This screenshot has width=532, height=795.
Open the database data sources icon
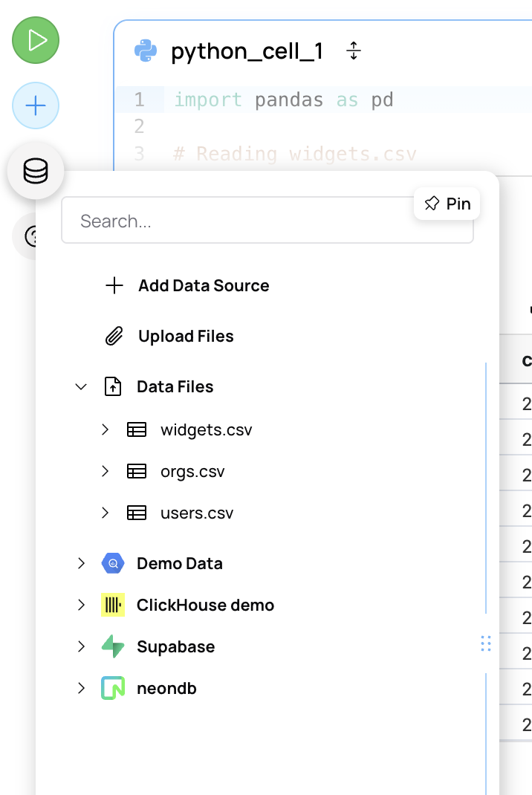[x=36, y=171]
